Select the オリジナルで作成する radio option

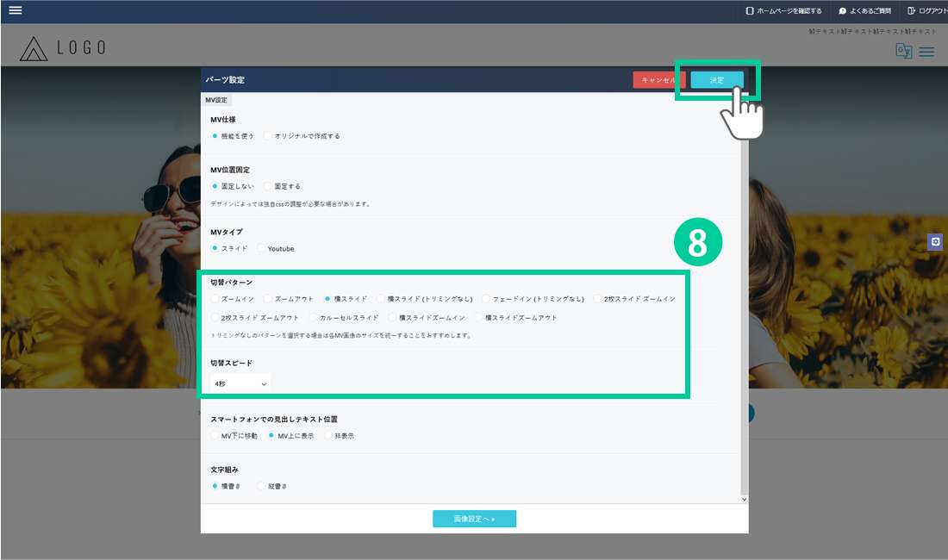[269, 136]
